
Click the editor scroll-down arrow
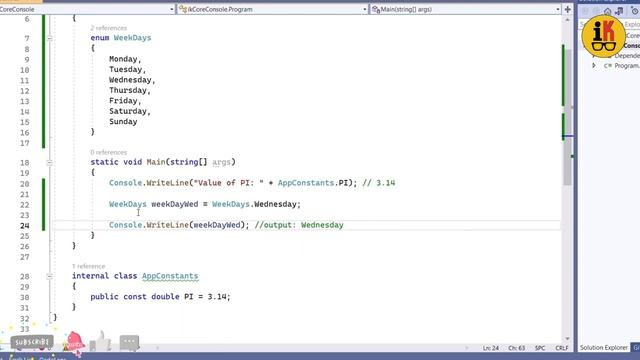(567, 339)
